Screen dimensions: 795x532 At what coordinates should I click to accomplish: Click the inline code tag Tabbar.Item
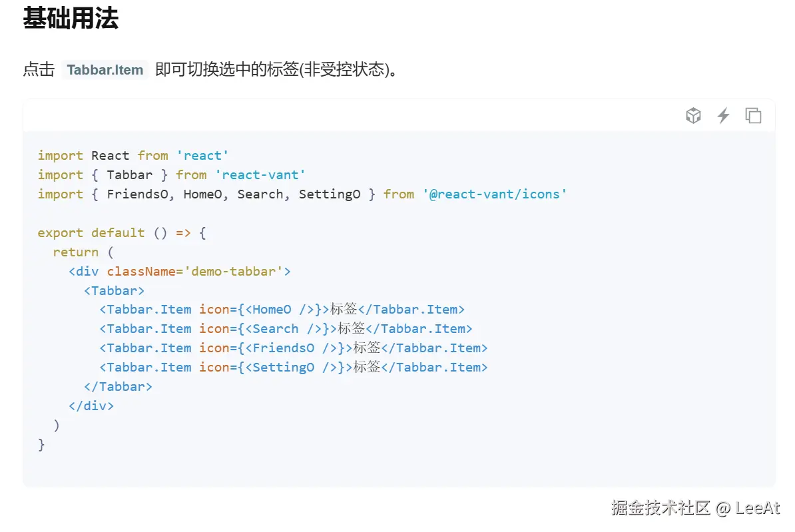tap(105, 69)
